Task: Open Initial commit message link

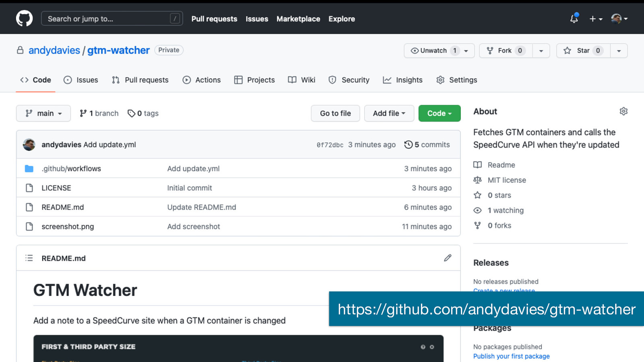Action: click(x=190, y=188)
